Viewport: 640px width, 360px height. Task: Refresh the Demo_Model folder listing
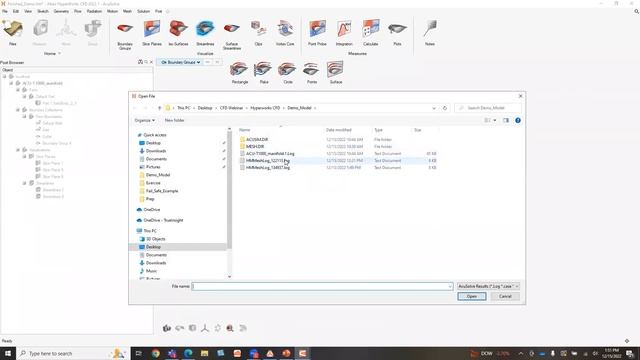pyautogui.click(x=445, y=108)
